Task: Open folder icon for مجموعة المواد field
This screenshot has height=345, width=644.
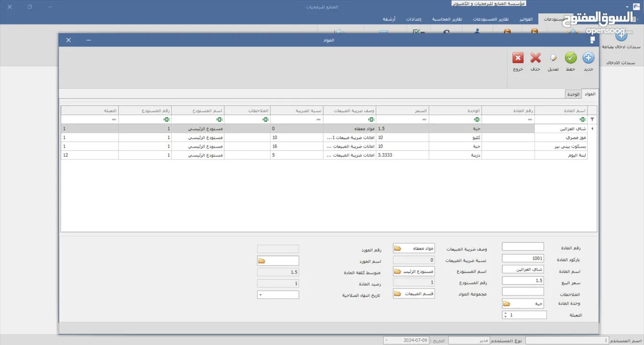Action: pos(397,294)
